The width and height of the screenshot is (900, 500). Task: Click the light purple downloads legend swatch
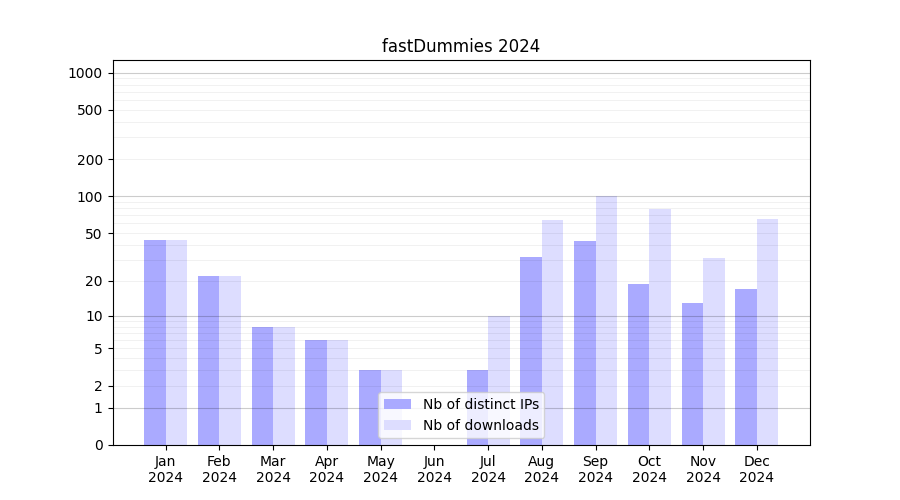click(x=397, y=425)
